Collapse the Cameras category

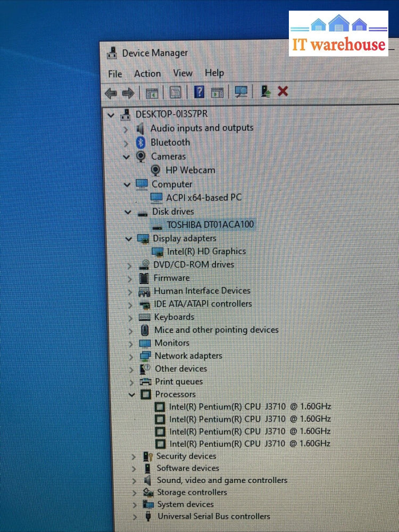point(126,157)
